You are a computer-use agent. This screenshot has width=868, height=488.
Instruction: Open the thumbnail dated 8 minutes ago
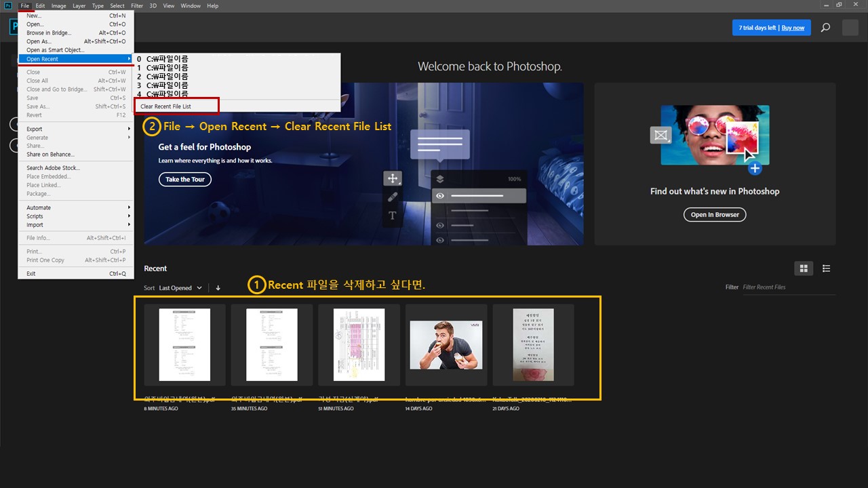(x=184, y=344)
